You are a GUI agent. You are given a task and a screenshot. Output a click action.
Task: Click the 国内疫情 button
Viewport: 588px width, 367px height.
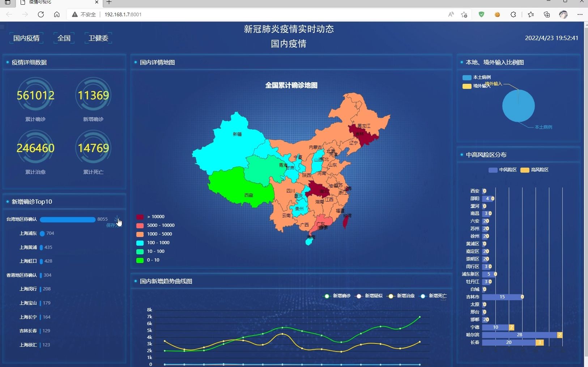point(26,38)
